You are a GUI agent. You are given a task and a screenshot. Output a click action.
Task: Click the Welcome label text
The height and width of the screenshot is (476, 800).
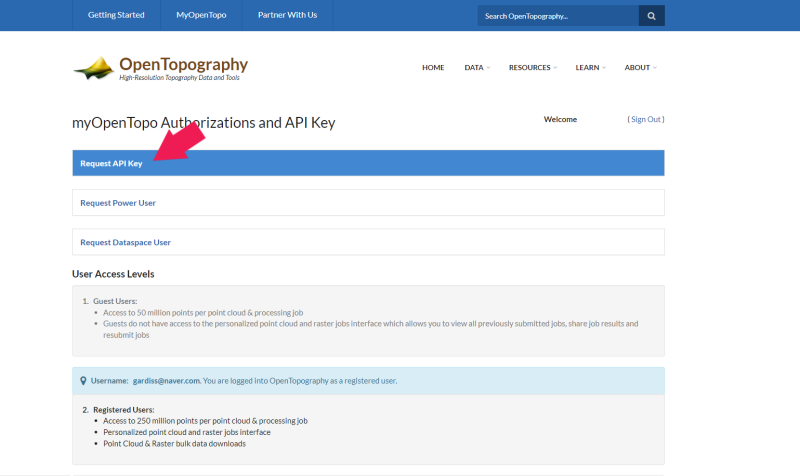[x=560, y=119]
